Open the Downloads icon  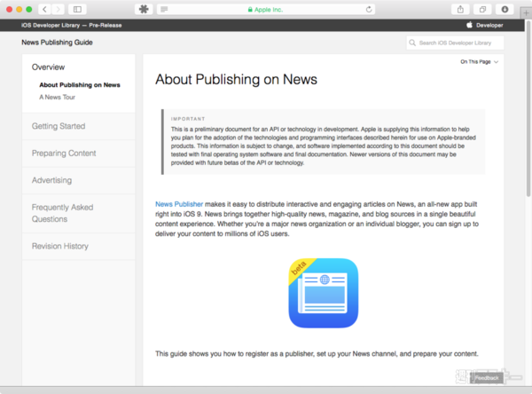pyautogui.click(x=505, y=9)
